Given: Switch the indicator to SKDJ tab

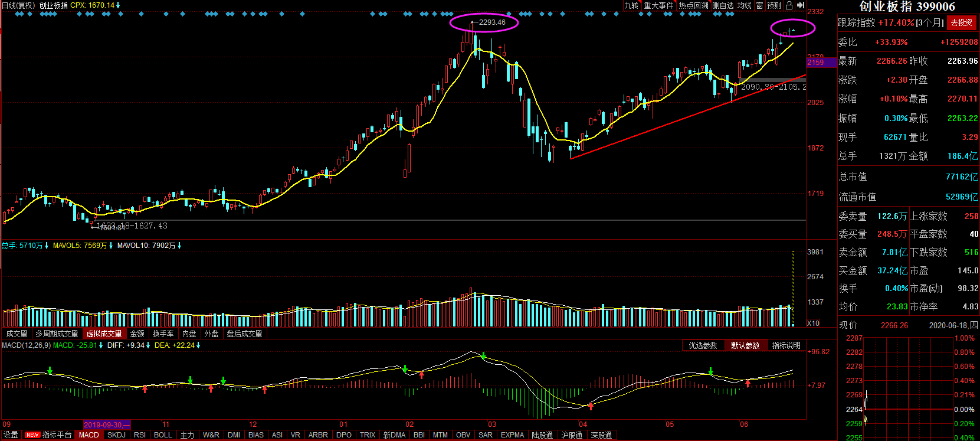Looking at the screenshot, I should [116, 435].
